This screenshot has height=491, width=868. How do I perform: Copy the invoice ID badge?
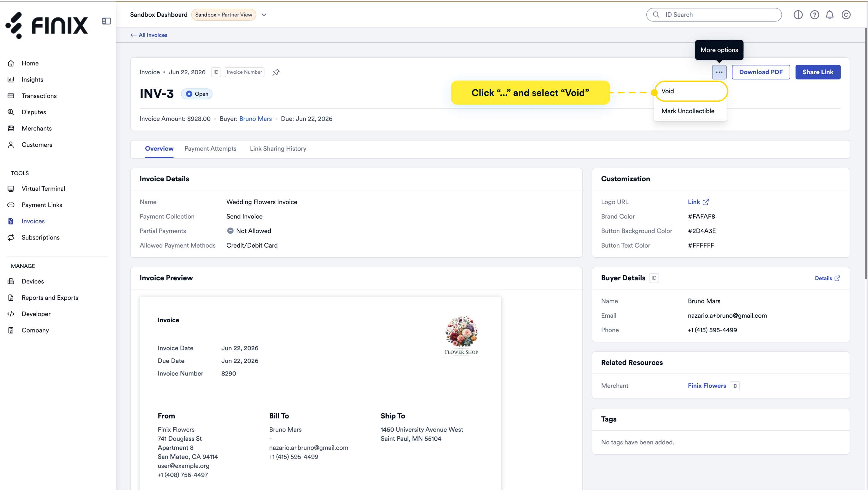coord(216,72)
